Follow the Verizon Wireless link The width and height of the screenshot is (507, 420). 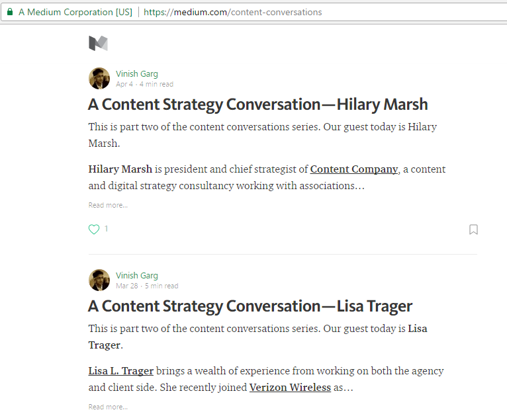tap(290, 388)
